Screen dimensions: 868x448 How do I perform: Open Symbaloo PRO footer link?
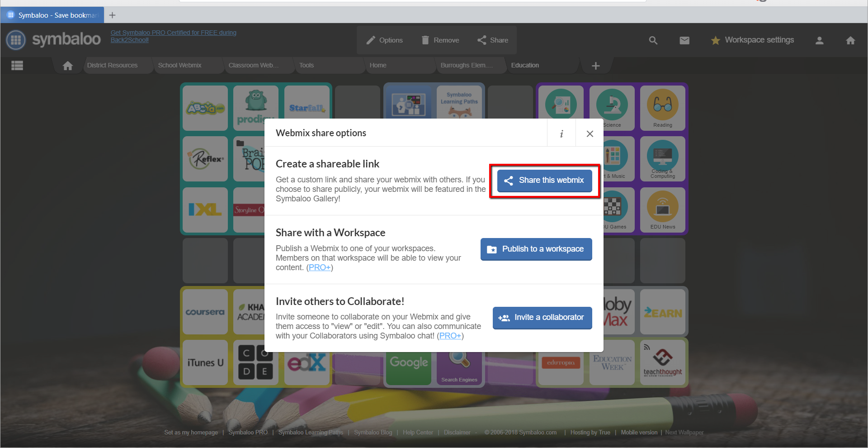coord(248,433)
